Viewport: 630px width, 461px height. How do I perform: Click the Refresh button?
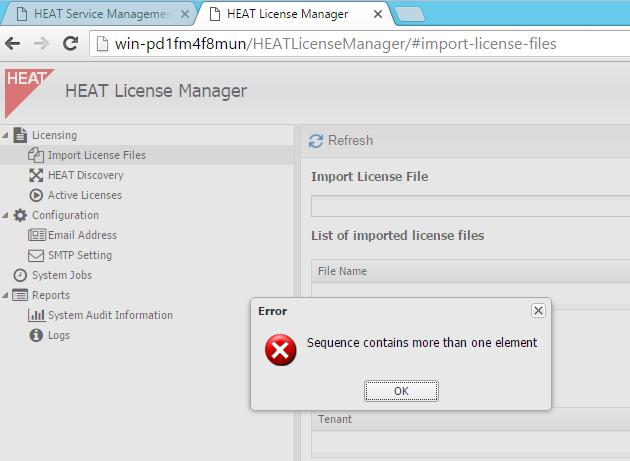click(341, 141)
